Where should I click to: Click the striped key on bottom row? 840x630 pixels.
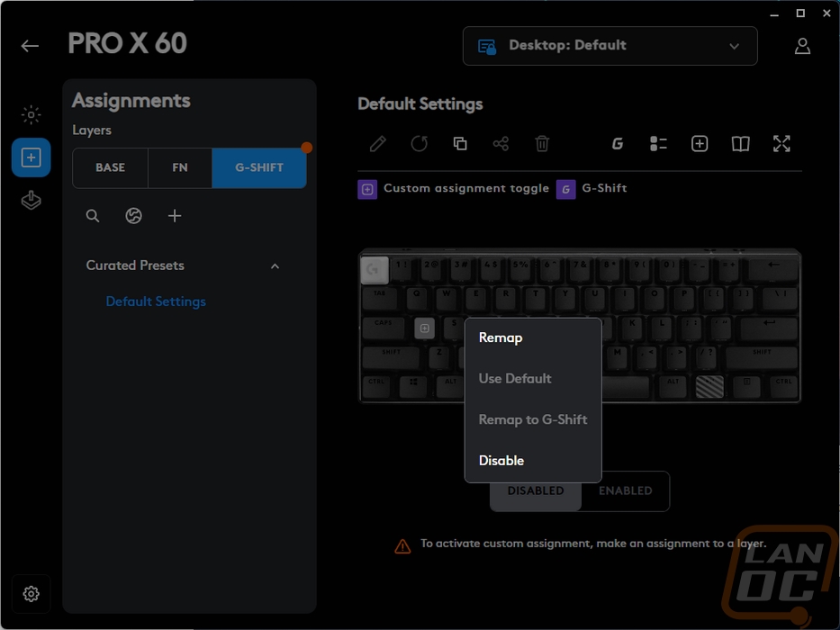[709, 386]
